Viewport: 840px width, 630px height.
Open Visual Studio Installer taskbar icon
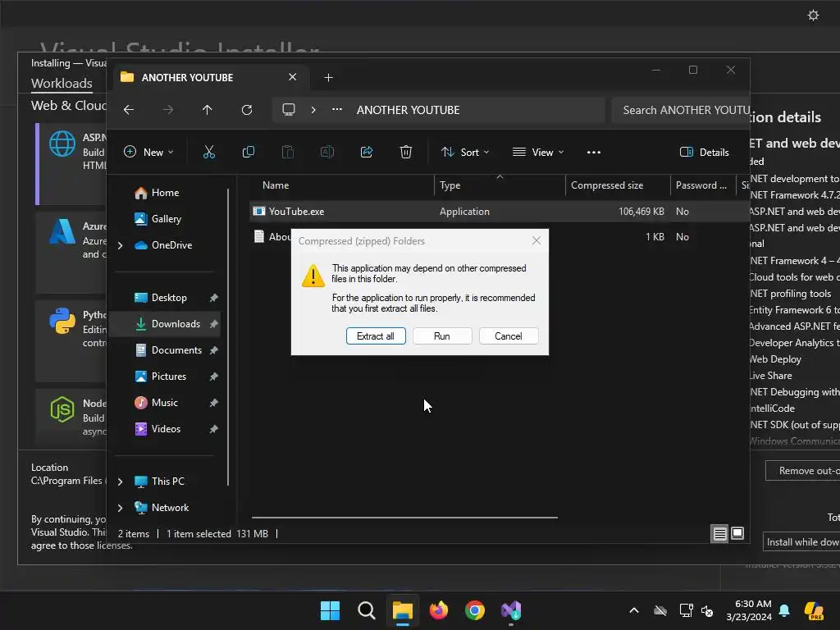pyautogui.click(x=511, y=610)
